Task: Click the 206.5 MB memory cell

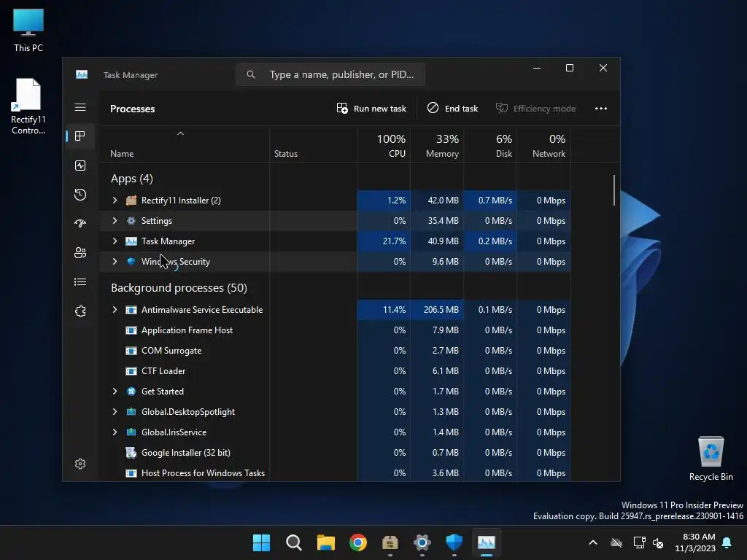Action: point(437,309)
